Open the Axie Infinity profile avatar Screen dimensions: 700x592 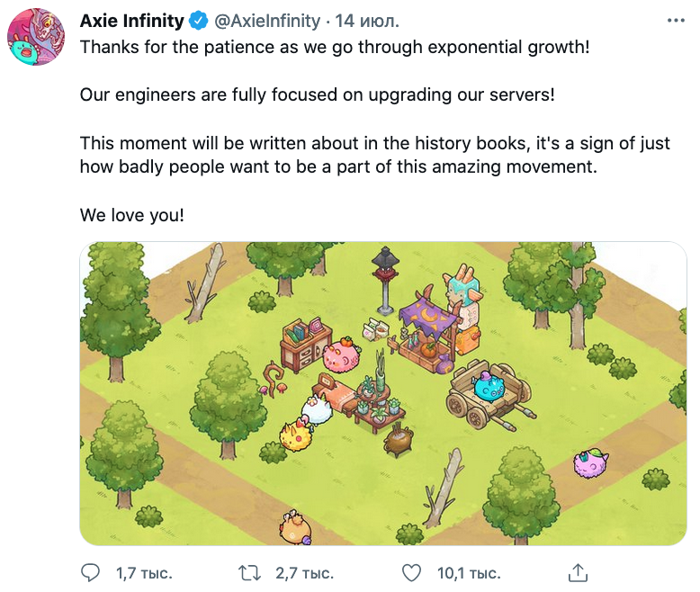pos(36,37)
